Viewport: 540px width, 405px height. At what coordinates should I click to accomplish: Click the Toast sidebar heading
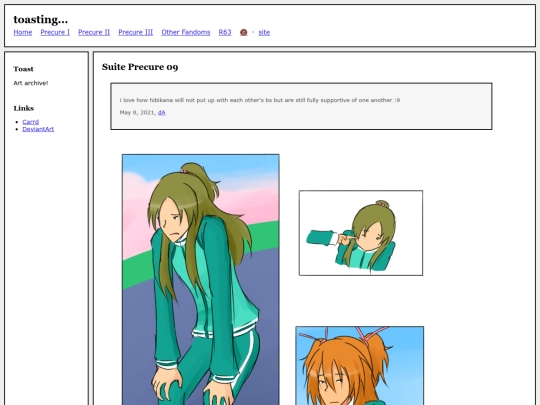pos(23,69)
